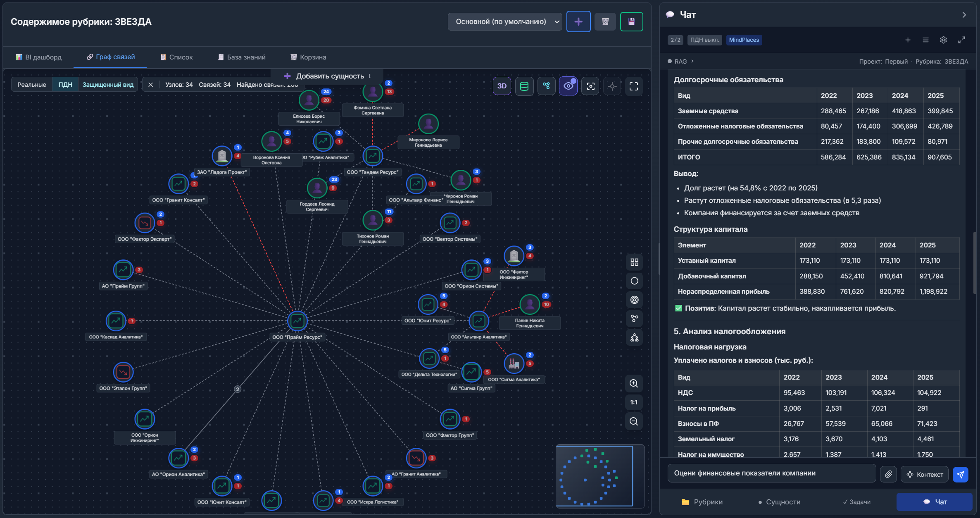The image size is (980, 518).
Task: Switch to the BI дашборд tab
Action: (39, 57)
